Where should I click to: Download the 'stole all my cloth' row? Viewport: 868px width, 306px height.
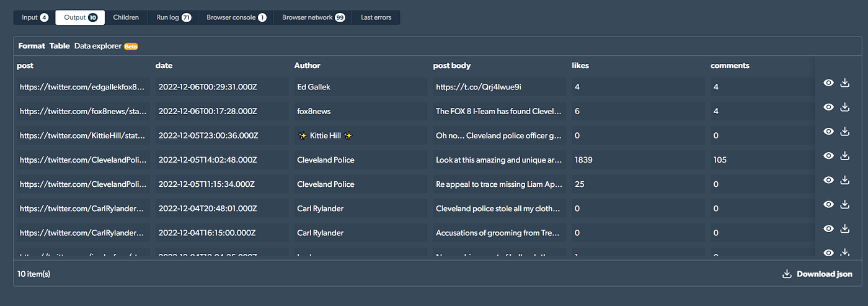(x=844, y=204)
